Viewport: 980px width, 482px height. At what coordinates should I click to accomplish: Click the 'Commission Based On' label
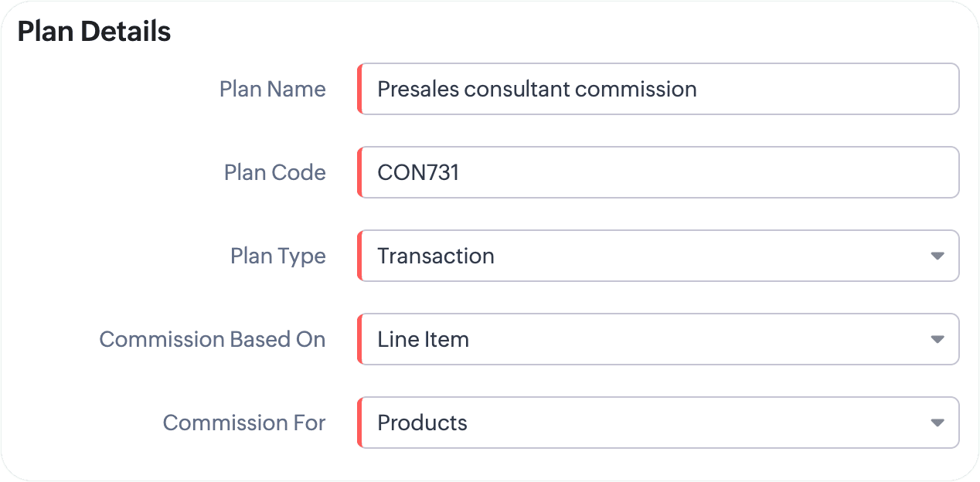pos(213,339)
